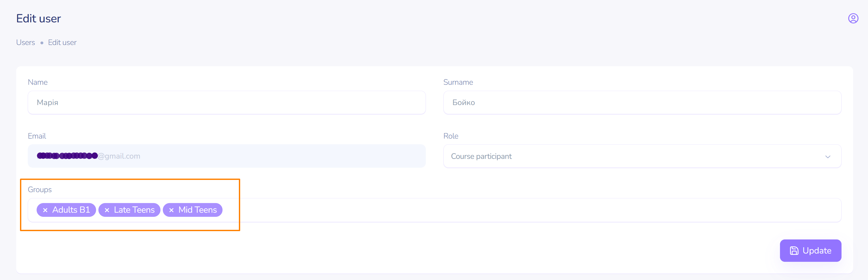Image resolution: width=868 pixels, height=280 pixels.
Task: Open the user profile icon
Action: tap(853, 18)
